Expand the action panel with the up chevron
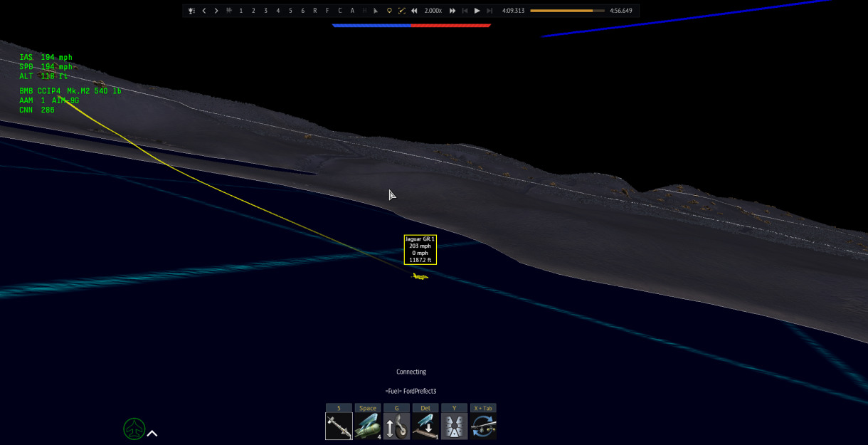Image resolution: width=868 pixels, height=445 pixels. click(x=152, y=433)
